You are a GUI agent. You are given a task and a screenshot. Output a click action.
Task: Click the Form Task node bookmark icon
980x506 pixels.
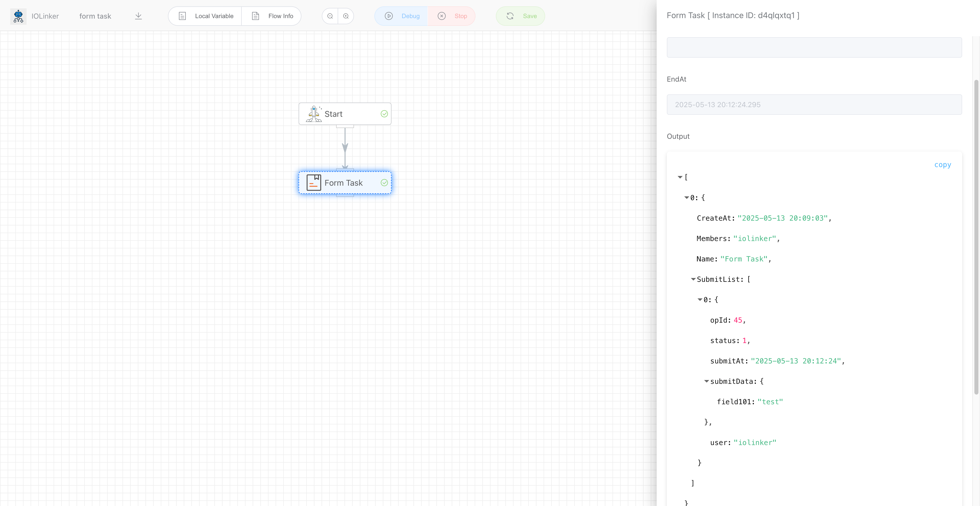(x=314, y=183)
